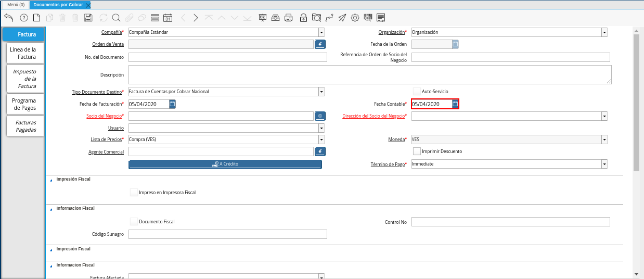The image size is (644, 279).
Task: Switch to the Línea de la Factura tab
Action: pyautogui.click(x=23, y=53)
